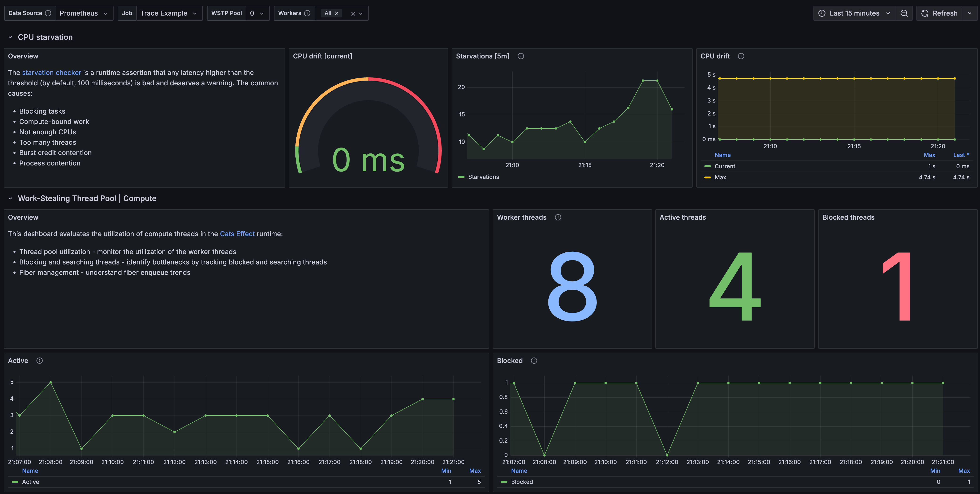Clear the Workers filter selection
This screenshot has height=494, width=980.
point(353,14)
